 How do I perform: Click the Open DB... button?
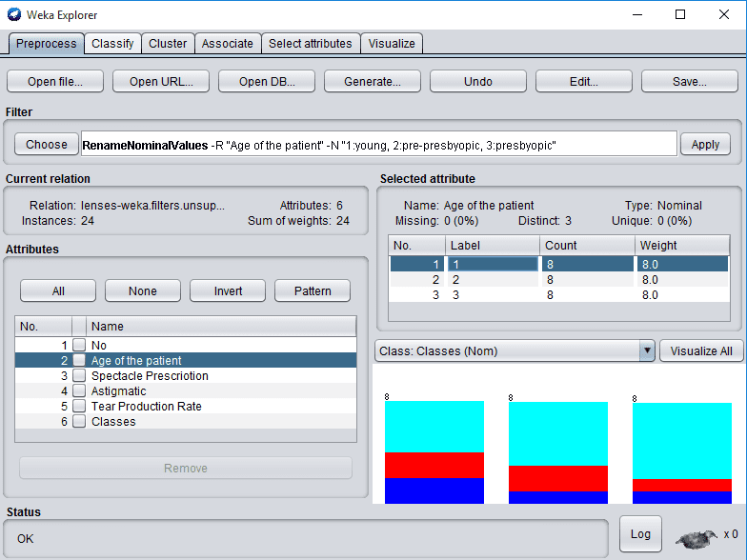pyautogui.click(x=267, y=82)
